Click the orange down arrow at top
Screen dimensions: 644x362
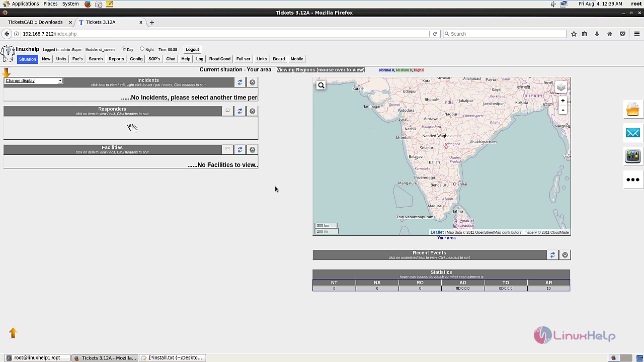click(x=7, y=73)
